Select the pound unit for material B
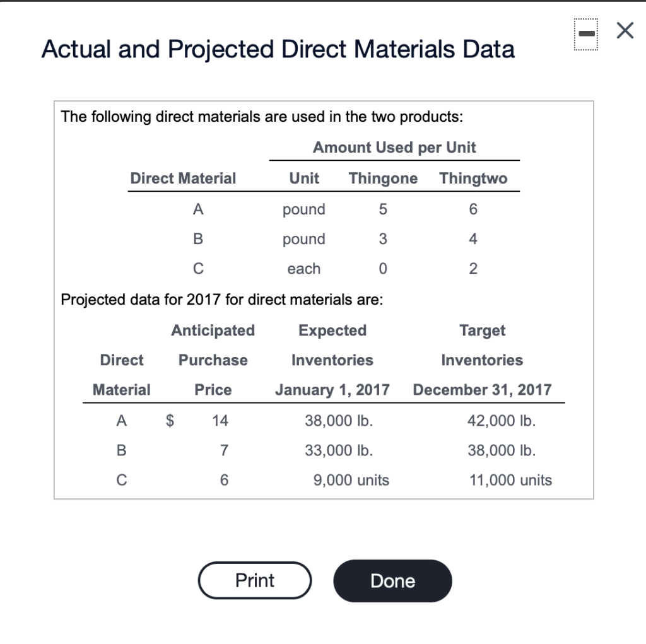646x644 pixels. 304,238
